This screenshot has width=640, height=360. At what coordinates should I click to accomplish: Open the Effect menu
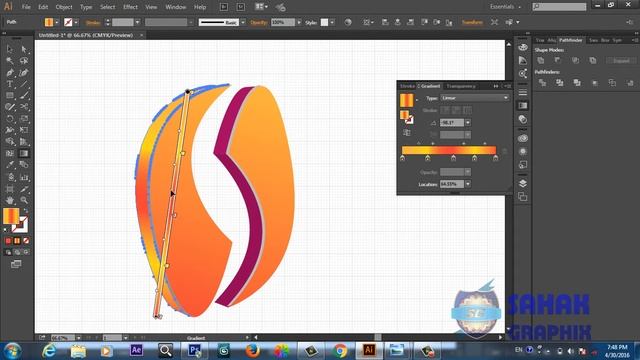click(130, 7)
